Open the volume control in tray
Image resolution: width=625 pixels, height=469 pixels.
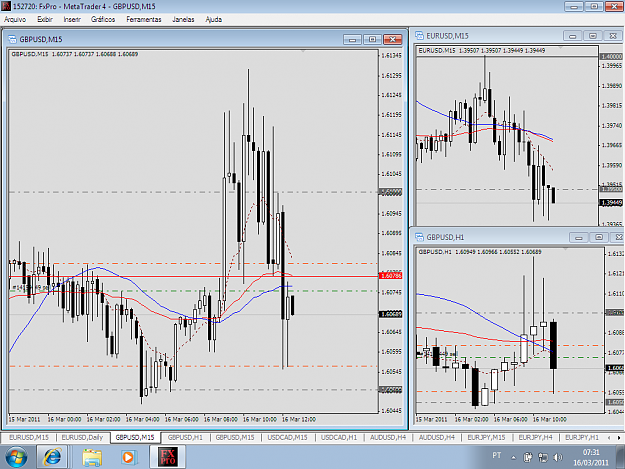(558, 457)
